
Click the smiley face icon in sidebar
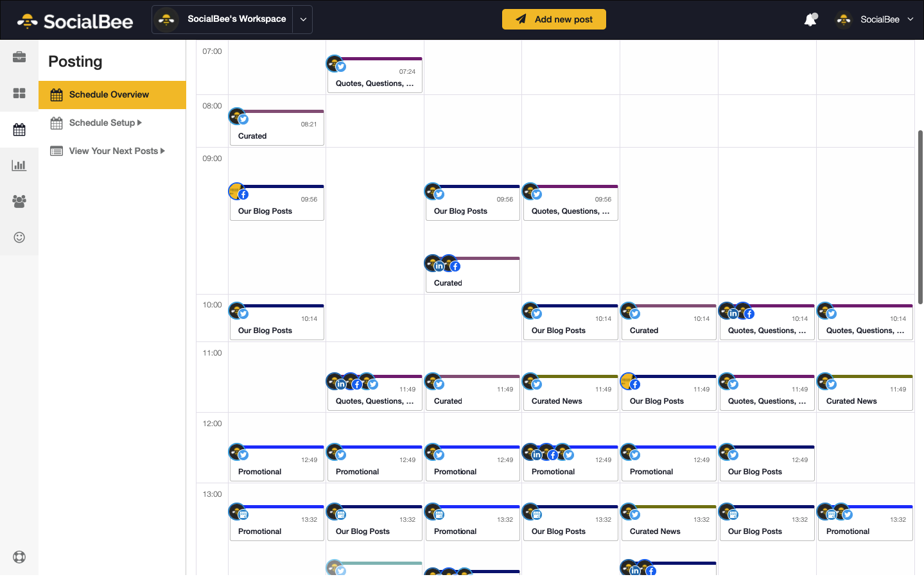tap(19, 237)
